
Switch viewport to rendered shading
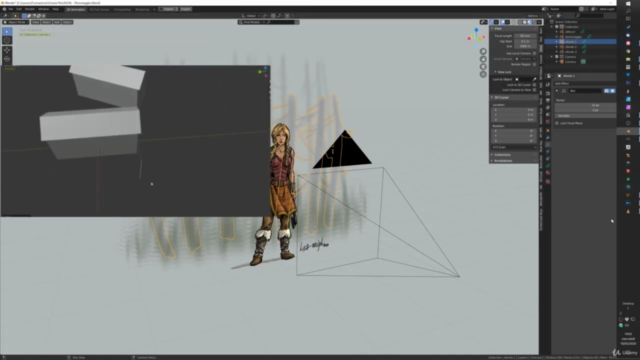(534, 22)
